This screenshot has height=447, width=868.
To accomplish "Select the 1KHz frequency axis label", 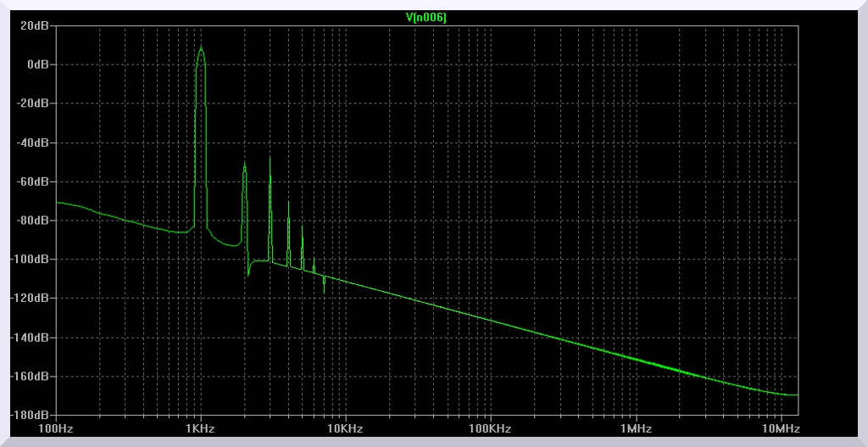I will pyautogui.click(x=200, y=429).
